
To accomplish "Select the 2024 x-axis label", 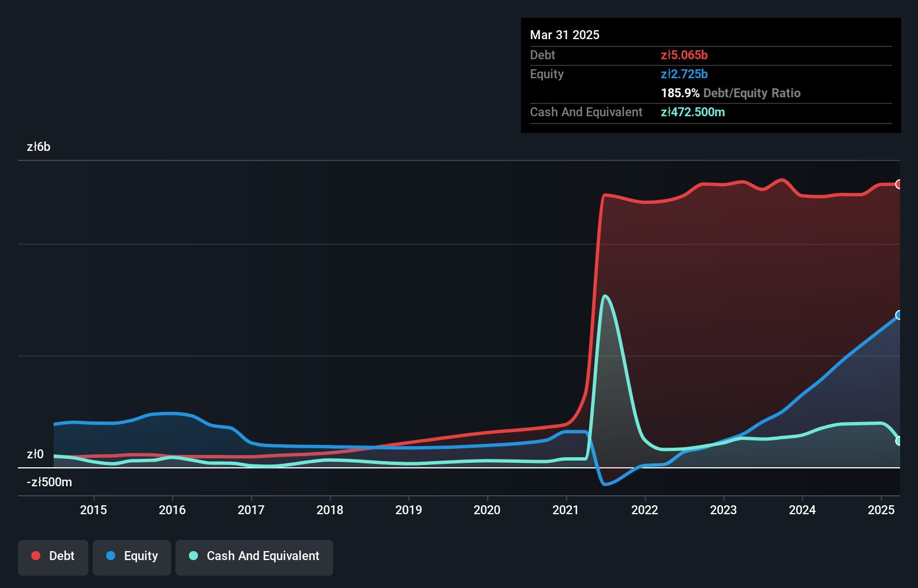I will 802,510.
